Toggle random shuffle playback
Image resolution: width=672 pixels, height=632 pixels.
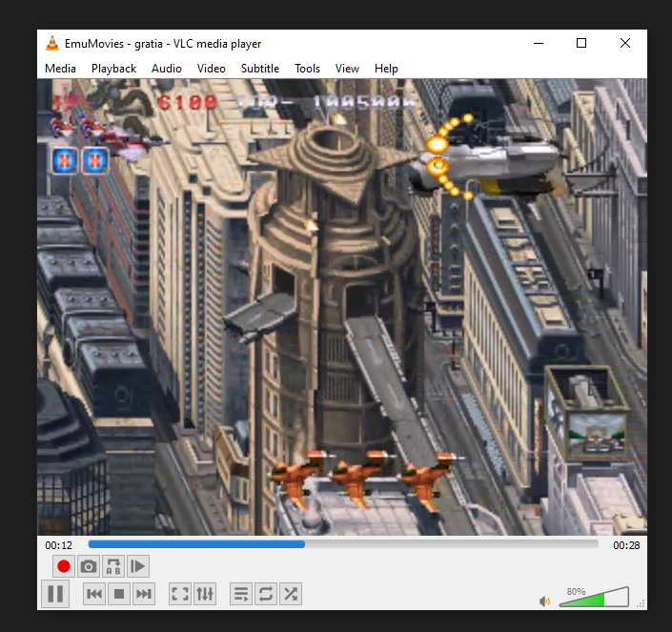tap(291, 594)
